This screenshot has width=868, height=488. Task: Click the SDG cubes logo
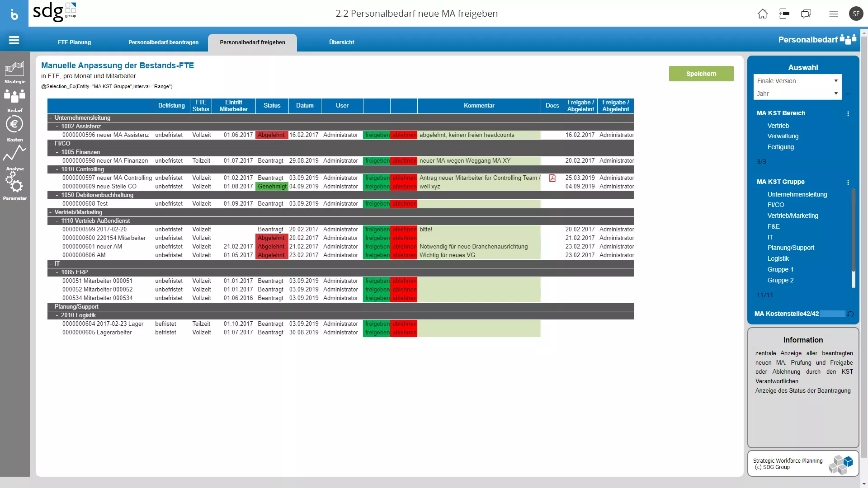pos(840,464)
